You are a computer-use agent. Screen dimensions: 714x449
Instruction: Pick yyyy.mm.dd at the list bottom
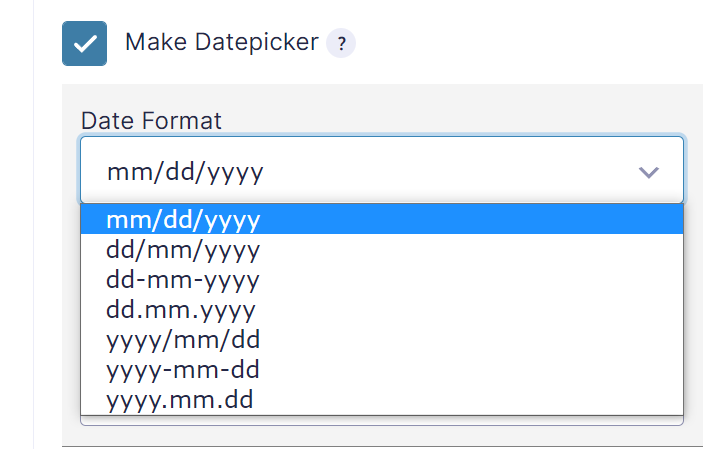(382, 399)
